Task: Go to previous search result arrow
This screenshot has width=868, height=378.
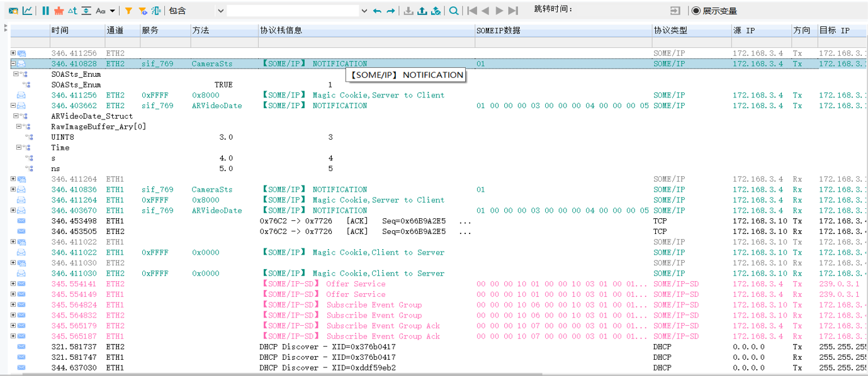Action: coord(377,11)
